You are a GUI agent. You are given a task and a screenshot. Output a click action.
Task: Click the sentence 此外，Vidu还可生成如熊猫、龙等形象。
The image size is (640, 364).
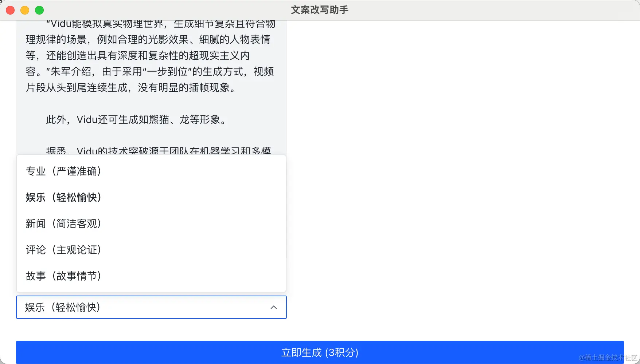[136, 119]
